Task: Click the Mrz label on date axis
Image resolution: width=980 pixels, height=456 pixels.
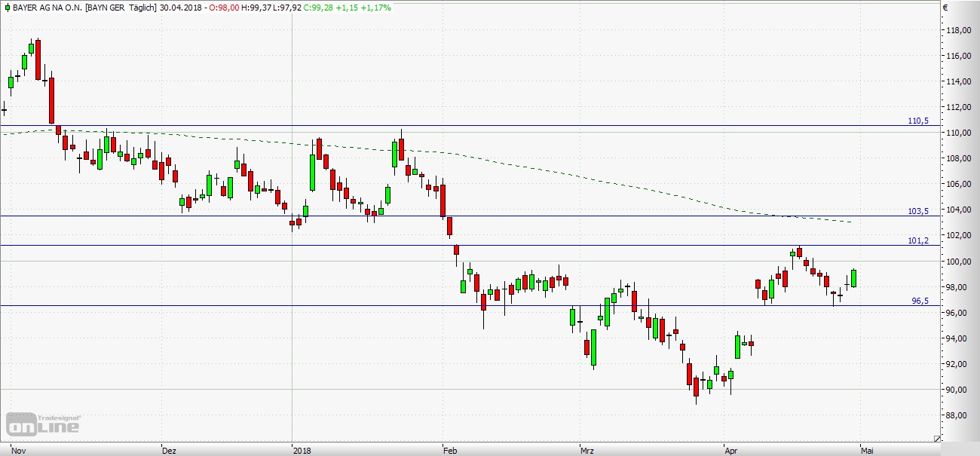Action: coord(588,450)
